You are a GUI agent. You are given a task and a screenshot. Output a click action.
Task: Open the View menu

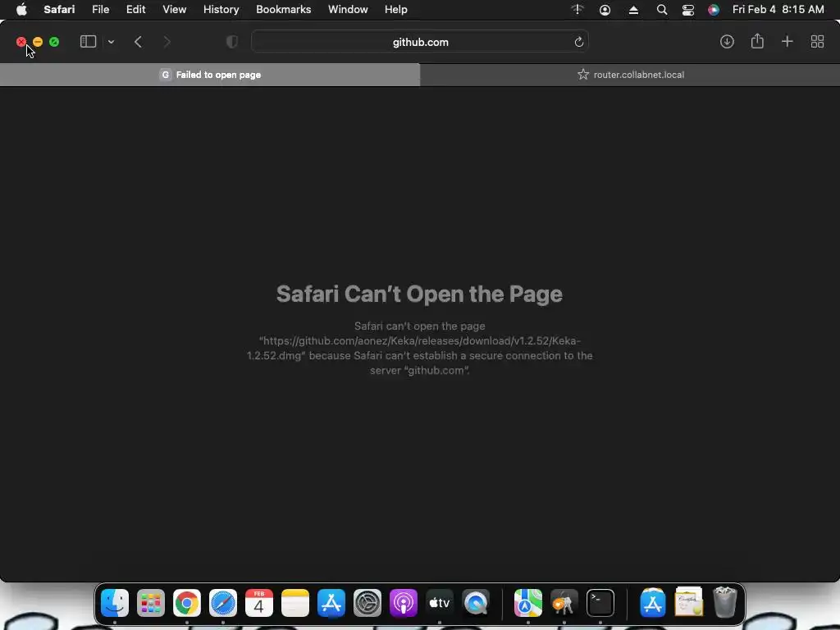point(174,10)
